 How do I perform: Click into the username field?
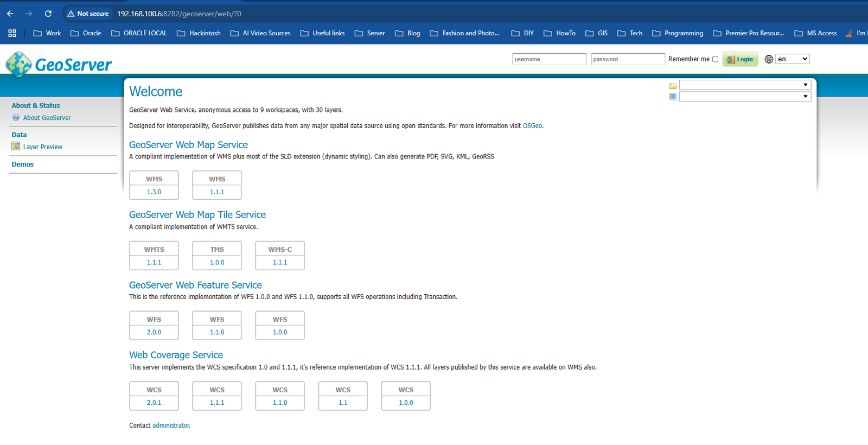pyautogui.click(x=549, y=59)
